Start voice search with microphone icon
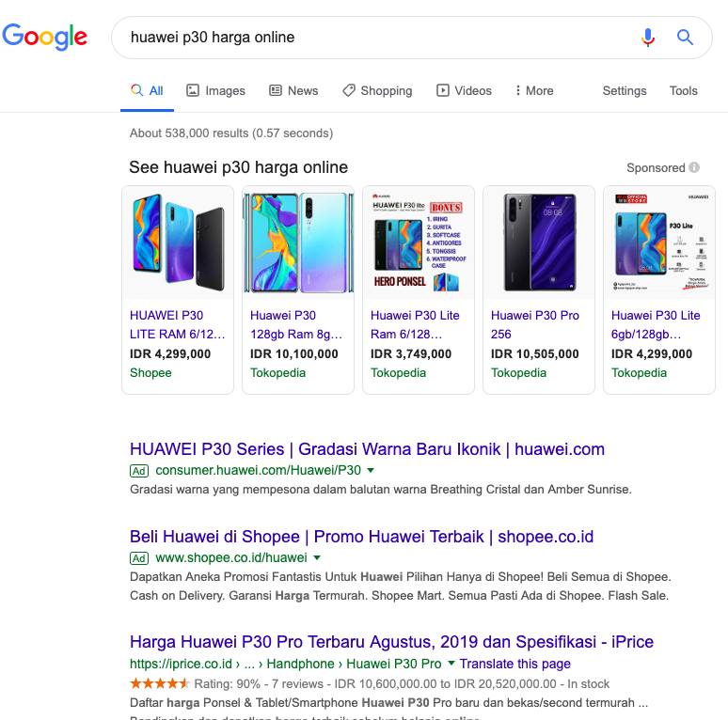This screenshot has height=720, width=728. 648,37
